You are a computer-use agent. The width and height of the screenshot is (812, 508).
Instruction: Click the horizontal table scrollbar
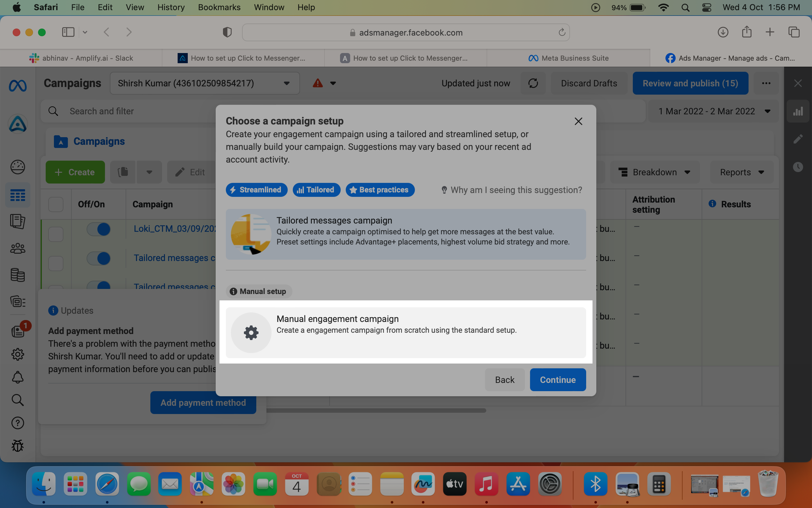point(376,410)
